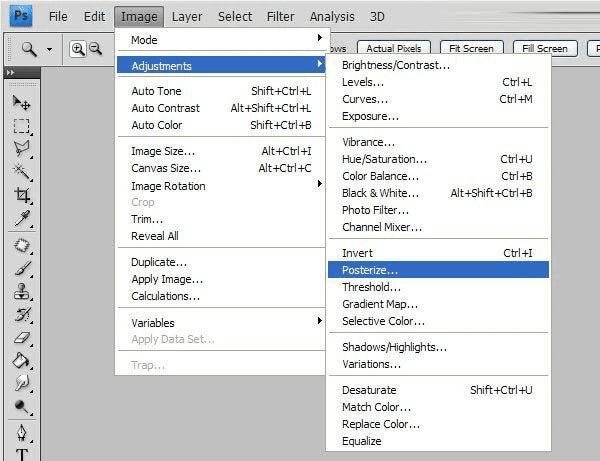
Task: Open the 3D menu
Action: [x=377, y=16]
